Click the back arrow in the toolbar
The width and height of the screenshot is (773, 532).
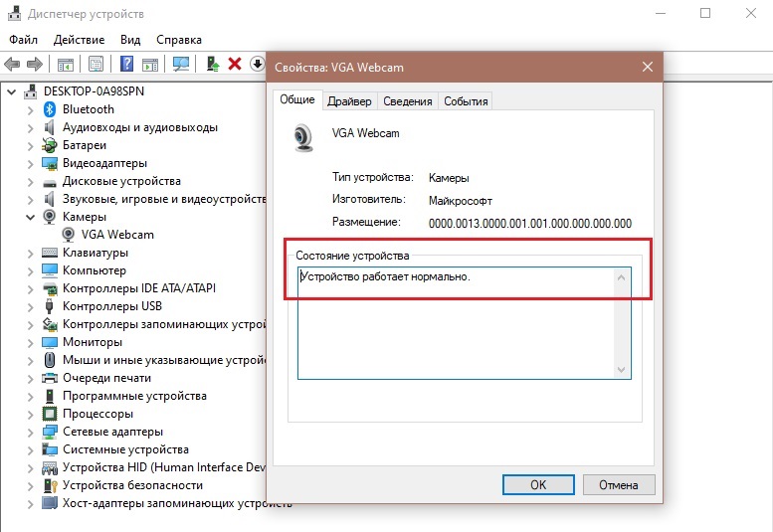12,64
